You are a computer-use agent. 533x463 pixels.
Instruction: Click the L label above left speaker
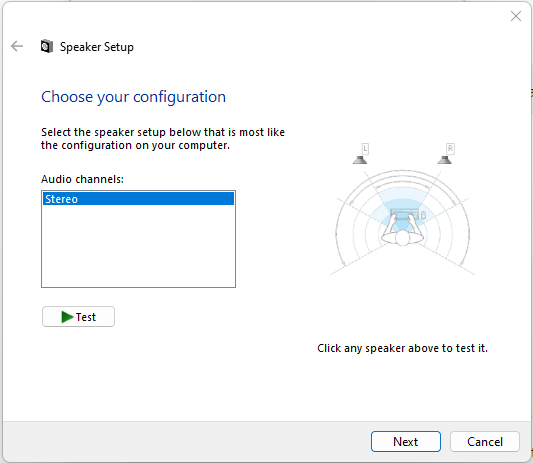point(365,149)
